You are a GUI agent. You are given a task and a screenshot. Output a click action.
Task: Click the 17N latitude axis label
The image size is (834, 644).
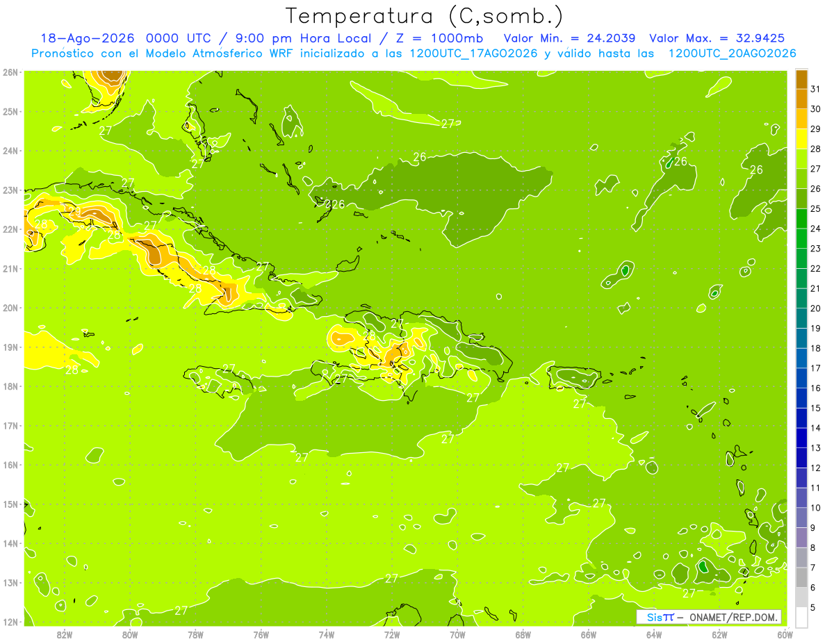point(10,425)
